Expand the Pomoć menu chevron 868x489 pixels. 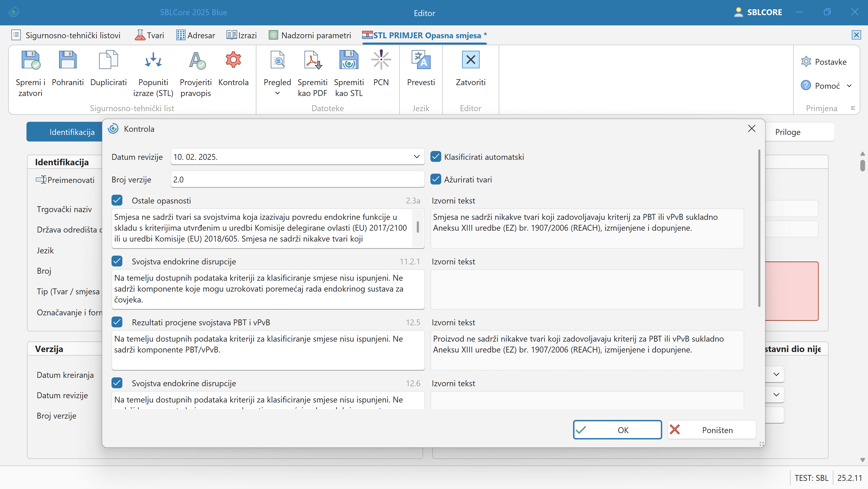click(849, 86)
